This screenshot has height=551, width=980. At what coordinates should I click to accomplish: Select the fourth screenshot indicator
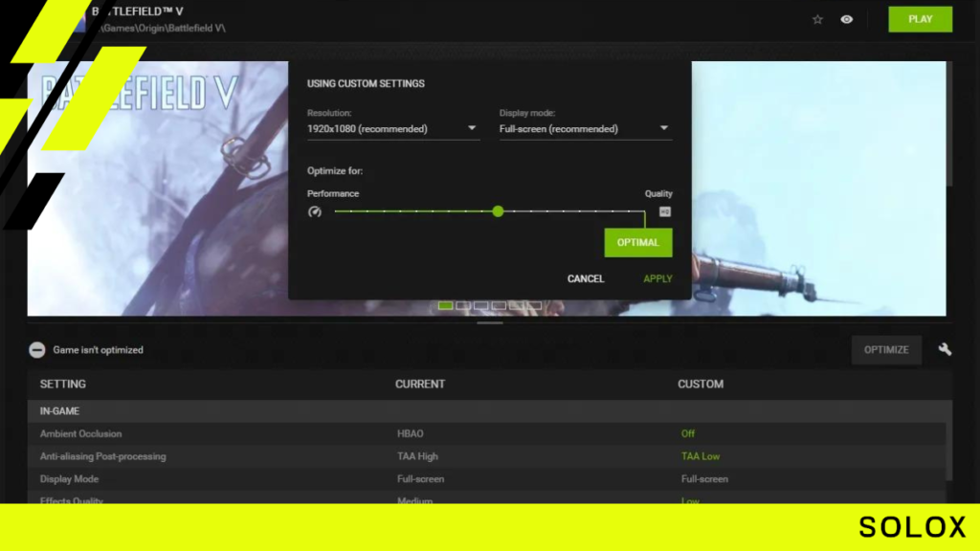pyautogui.click(x=499, y=305)
